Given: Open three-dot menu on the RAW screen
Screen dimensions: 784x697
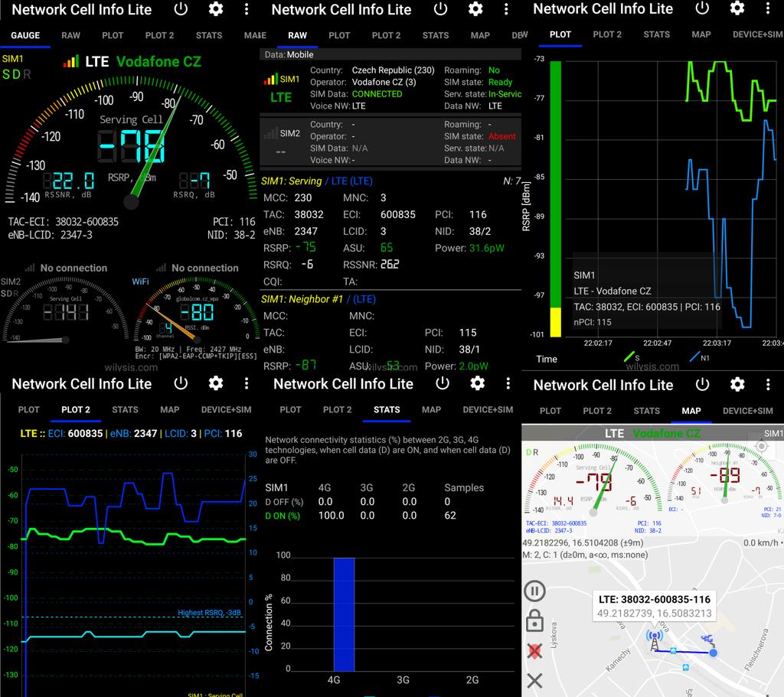Looking at the screenshot, I should point(506,9).
